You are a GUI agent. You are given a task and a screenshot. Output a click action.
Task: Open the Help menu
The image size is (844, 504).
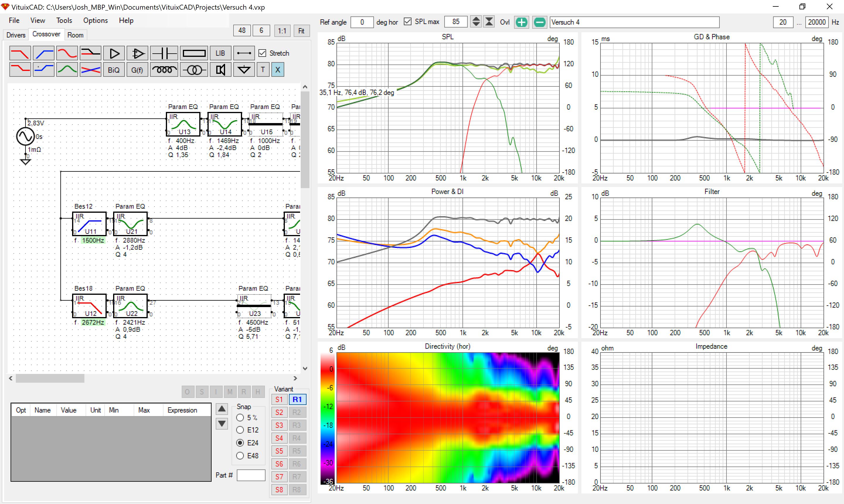click(126, 21)
